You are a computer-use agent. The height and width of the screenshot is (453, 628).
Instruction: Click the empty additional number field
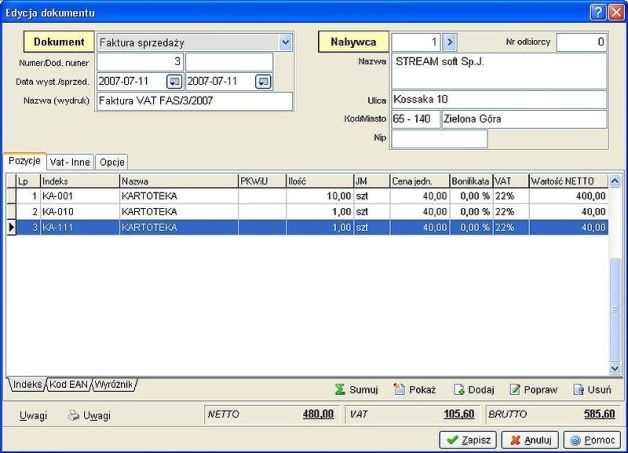(x=229, y=62)
